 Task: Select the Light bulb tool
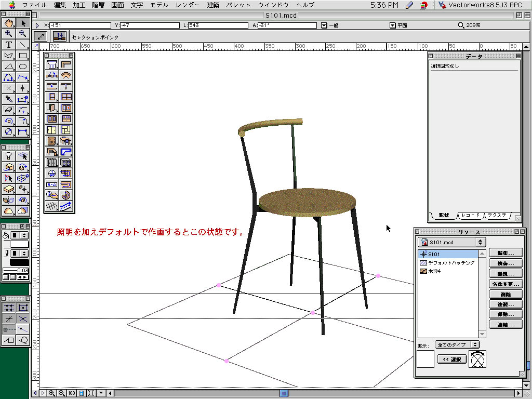9,156
